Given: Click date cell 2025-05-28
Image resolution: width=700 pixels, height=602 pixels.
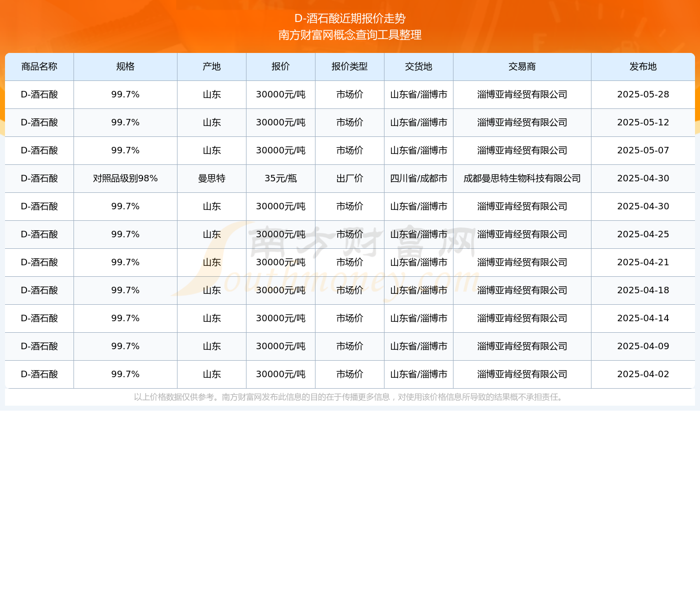Looking at the screenshot, I should [643, 94].
